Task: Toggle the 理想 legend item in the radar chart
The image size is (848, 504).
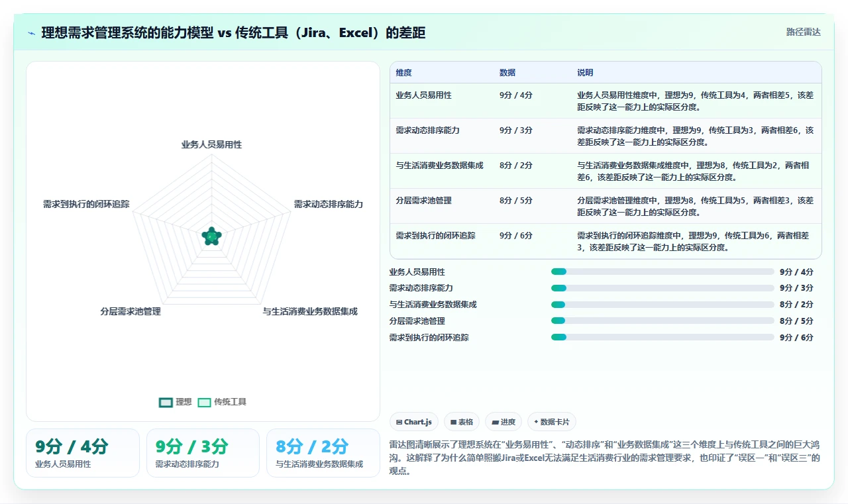Action: [x=176, y=402]
